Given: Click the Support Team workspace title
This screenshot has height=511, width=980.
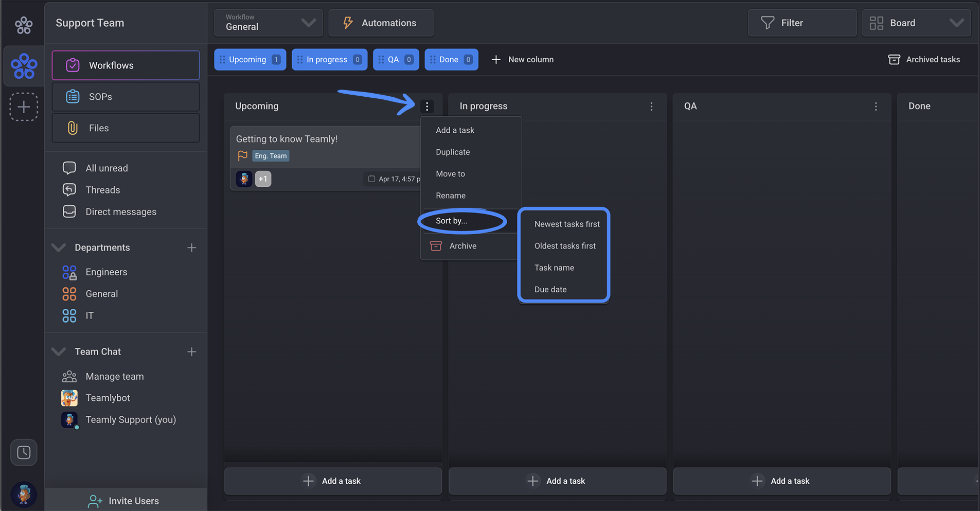Looking at the screenshot, I should click(x=90, y=23).
